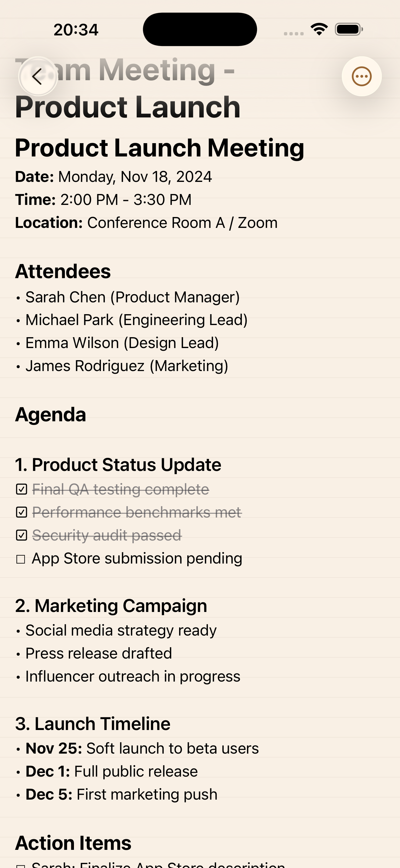Place cursor in the "Attendees" heading
Screen dimensions: 400x868
(63, 271)
